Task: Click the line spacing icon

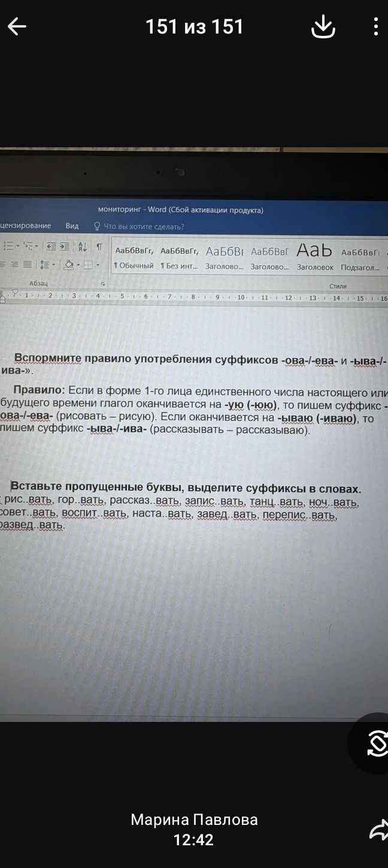Action: pyautogui.click(x=44, y=264)
